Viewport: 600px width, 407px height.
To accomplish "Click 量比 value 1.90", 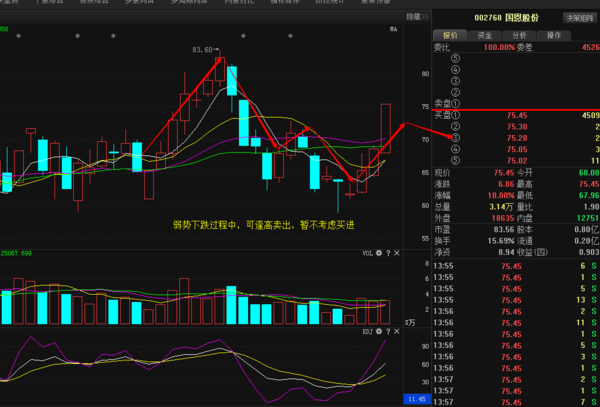I will pyautogui.click(x=591, y=207).
